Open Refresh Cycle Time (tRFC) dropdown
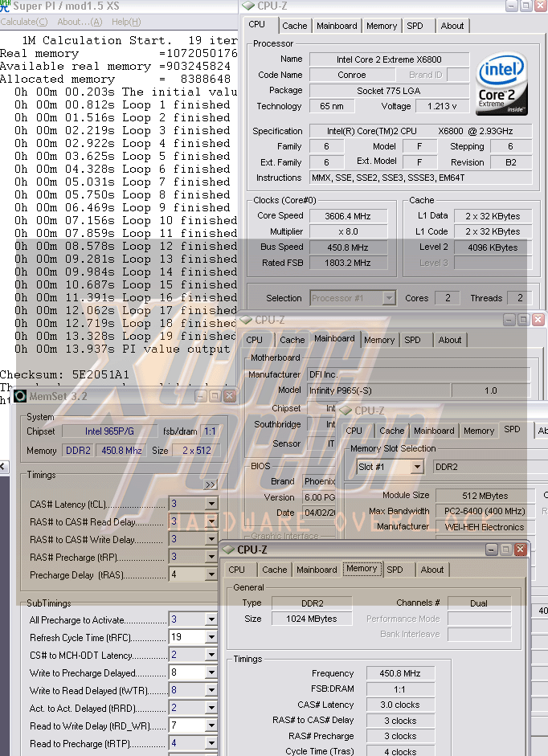This screenshot has height=756, width=548. point(211,637)
